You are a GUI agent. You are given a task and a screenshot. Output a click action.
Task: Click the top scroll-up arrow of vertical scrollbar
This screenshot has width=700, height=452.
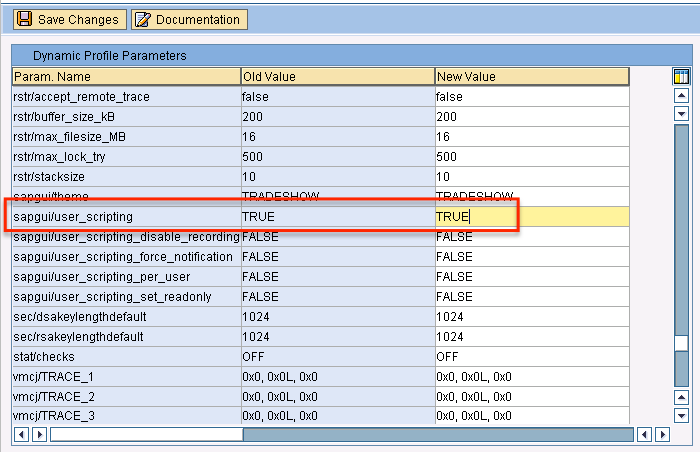tap(682, 96)
